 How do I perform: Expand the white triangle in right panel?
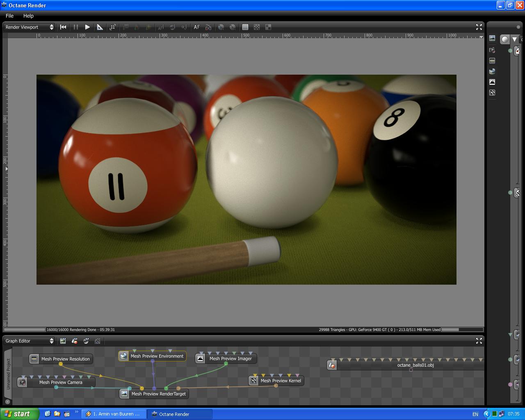(514, 39)
